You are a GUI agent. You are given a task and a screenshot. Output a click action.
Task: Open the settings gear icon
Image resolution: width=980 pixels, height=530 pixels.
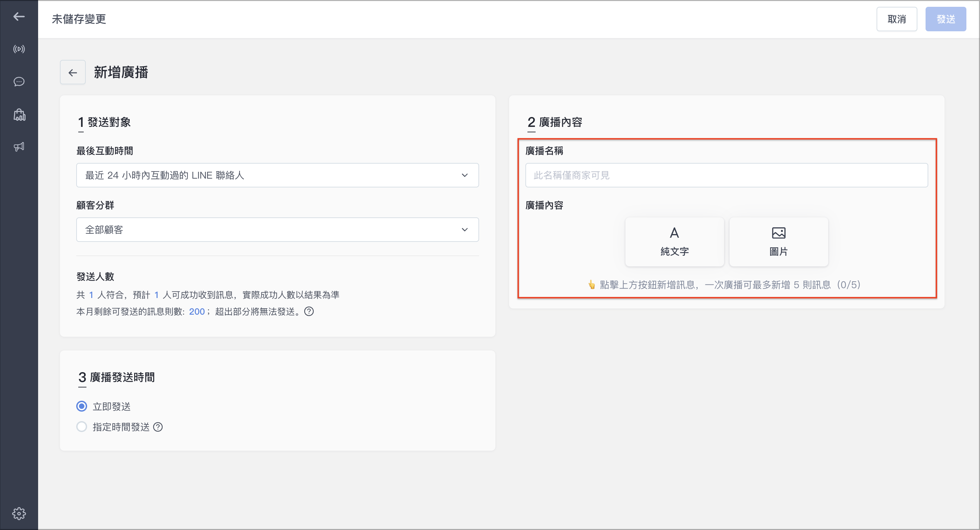click(x=19, y=513)
